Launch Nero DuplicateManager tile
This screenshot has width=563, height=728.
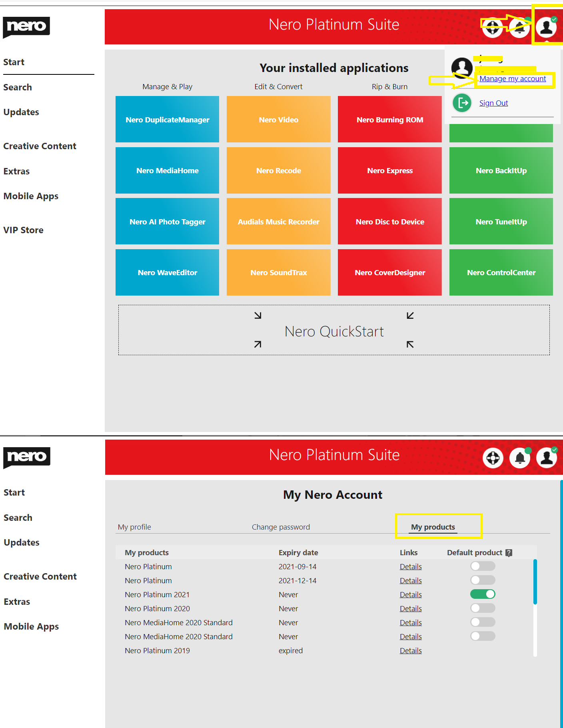tap(167, 119)
